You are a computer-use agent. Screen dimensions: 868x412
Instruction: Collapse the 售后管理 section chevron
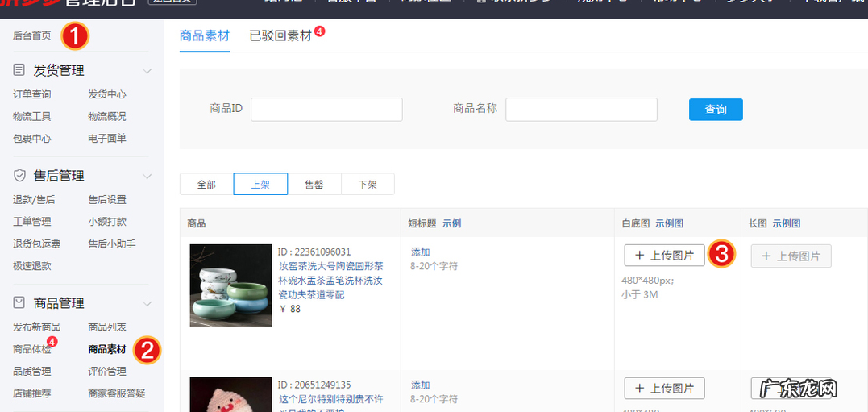click(147, 176)
